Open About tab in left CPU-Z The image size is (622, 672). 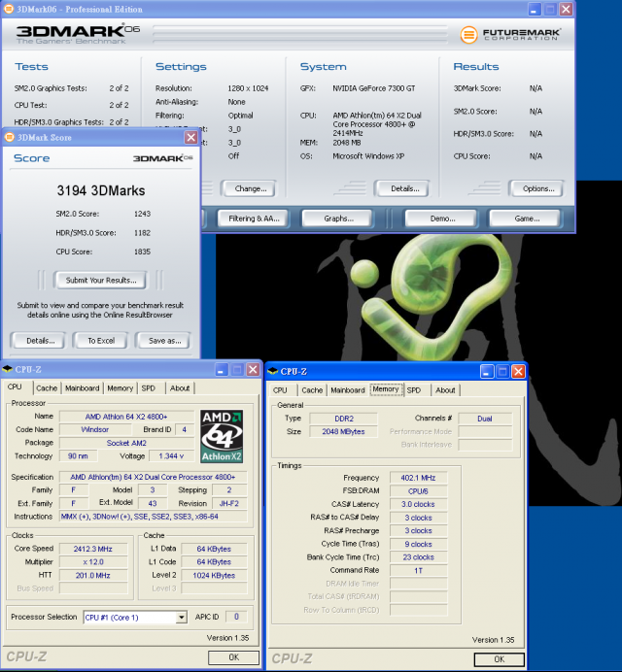180,387
